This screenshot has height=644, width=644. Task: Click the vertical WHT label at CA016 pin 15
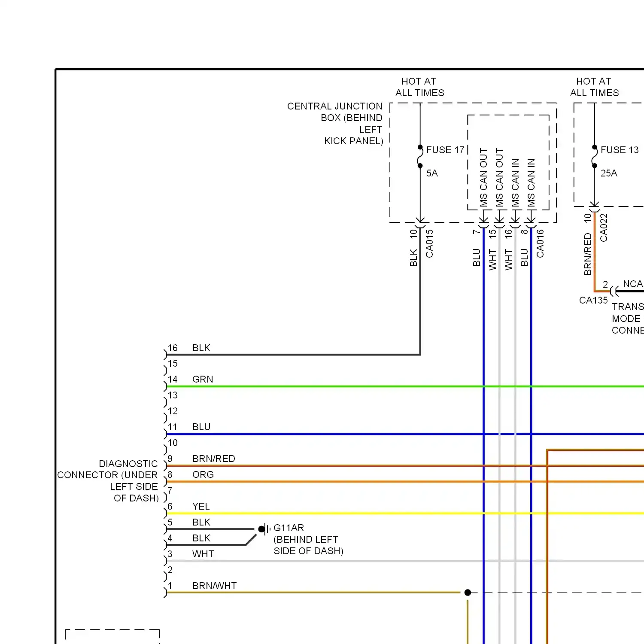tap(492, 260)
